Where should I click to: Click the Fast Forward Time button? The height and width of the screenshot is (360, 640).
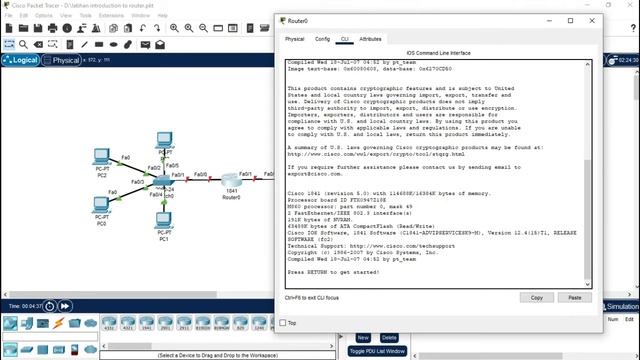[65, 306]
